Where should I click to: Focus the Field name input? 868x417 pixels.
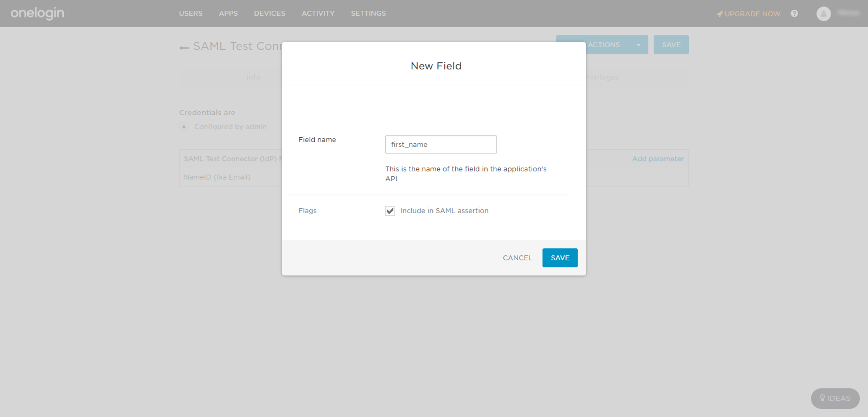[441, 144]
